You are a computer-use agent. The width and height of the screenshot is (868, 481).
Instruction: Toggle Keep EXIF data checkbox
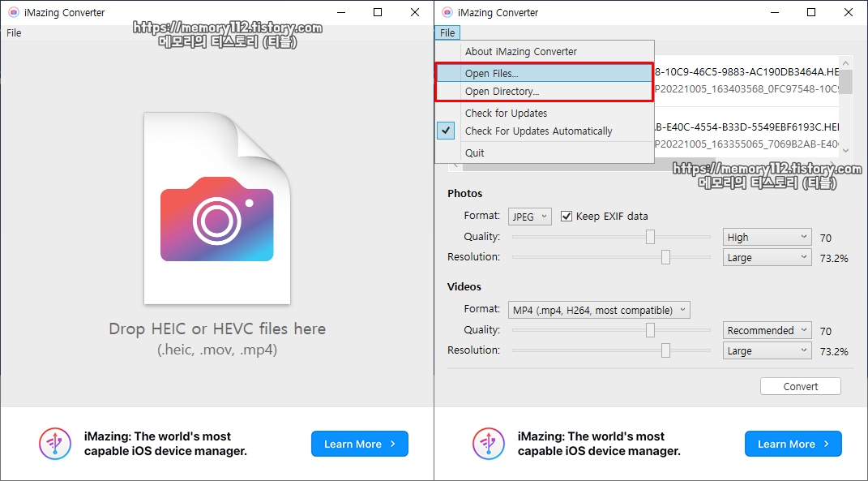pyautogui.click(x=567, y=216)
